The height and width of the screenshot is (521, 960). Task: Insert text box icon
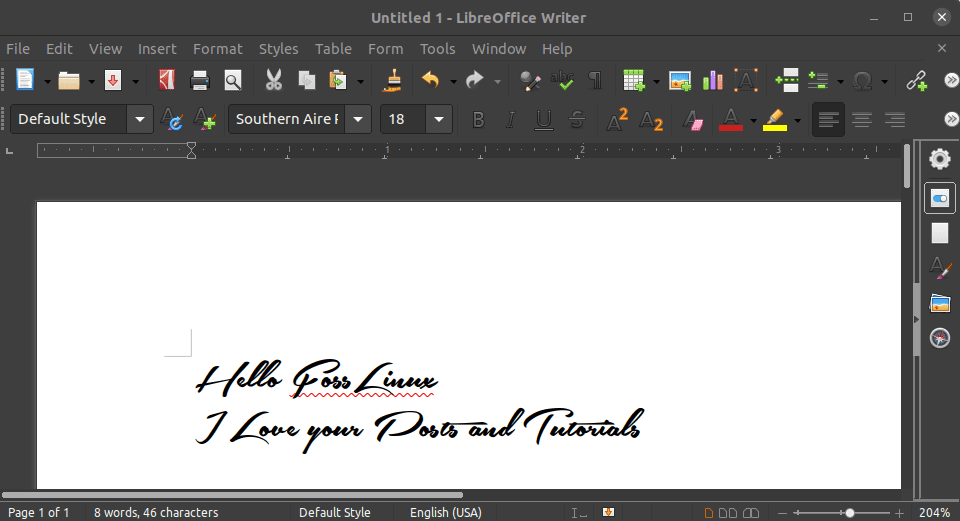[x=746, y=80]
